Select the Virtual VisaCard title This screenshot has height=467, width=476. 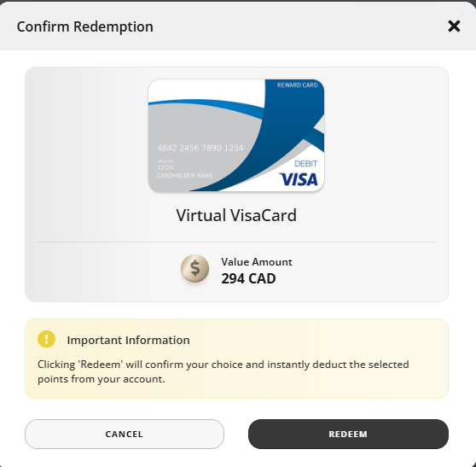[x=236, y=215]
